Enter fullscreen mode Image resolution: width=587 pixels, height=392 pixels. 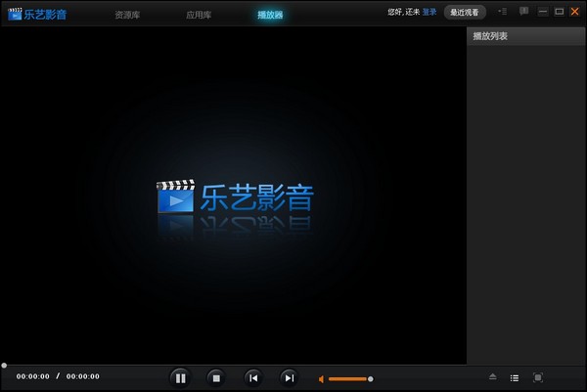coord(537,377)
